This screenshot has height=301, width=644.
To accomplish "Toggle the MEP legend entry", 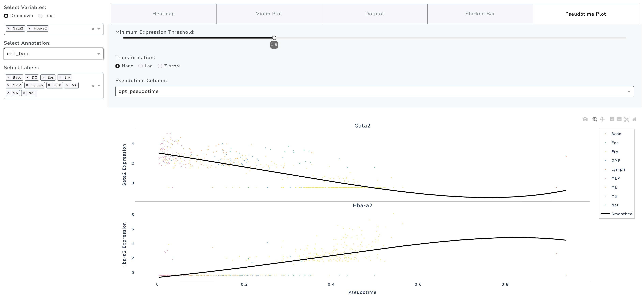I will click(615, 178).
